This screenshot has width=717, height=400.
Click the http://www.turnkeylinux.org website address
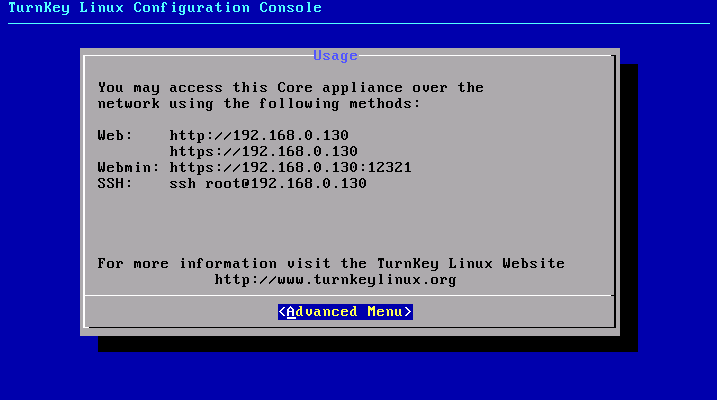point(335,279)
